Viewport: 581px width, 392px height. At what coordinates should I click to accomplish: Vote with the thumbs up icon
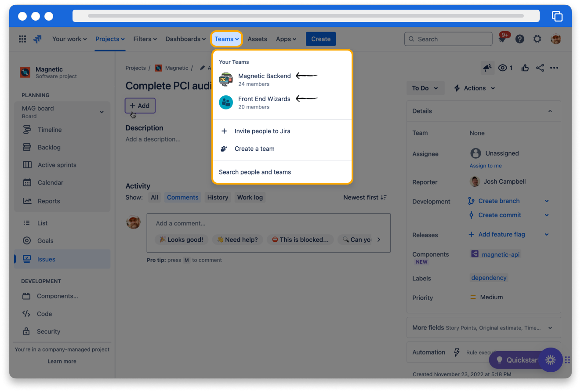click(x=525, y=68)
